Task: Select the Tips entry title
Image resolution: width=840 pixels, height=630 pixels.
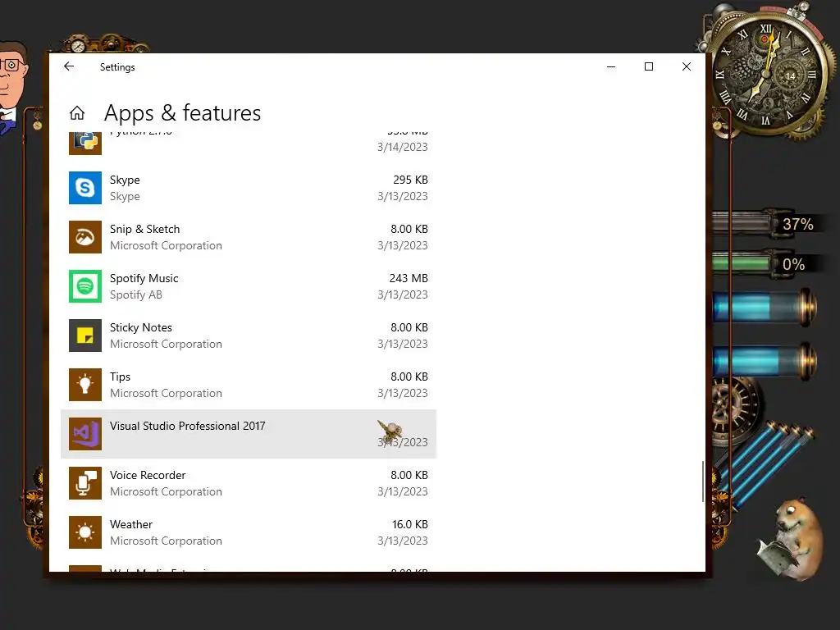Action: (x=120, y=377)
